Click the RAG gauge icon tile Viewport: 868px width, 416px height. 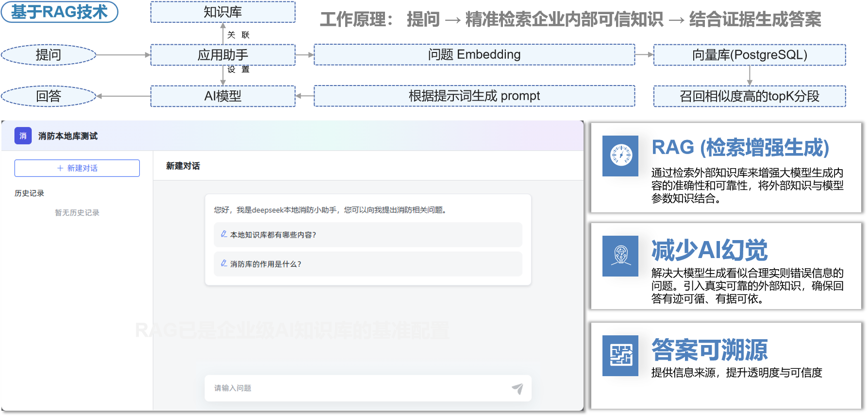(x=620, y=156)
